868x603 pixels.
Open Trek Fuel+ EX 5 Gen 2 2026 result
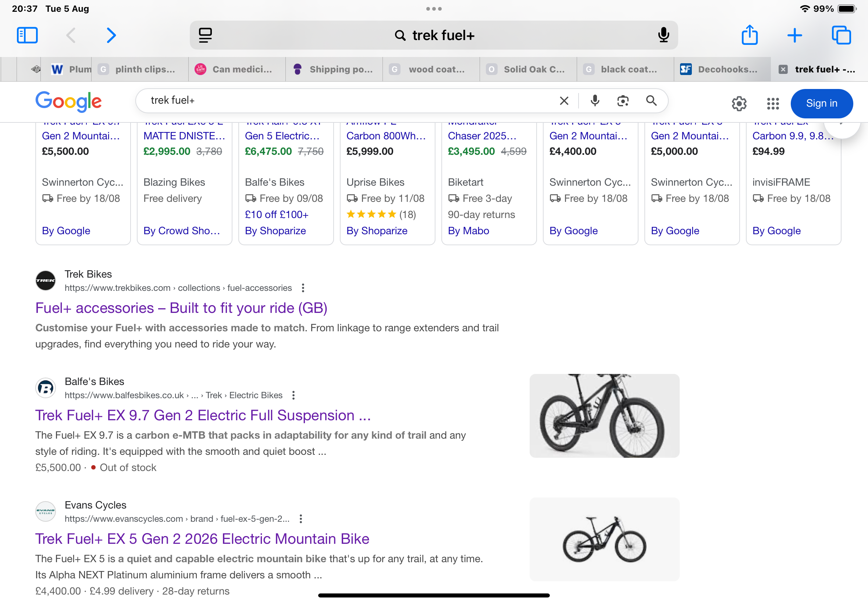tap(202, 539)
